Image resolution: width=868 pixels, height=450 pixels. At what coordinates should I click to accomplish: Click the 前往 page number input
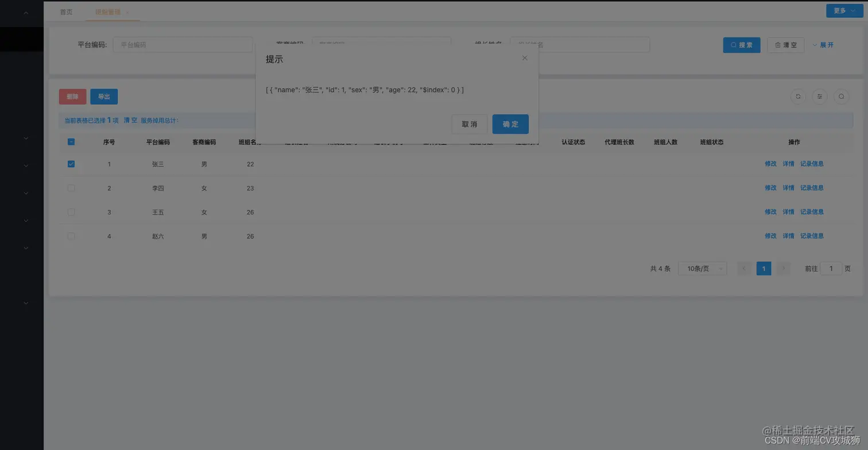831,269
